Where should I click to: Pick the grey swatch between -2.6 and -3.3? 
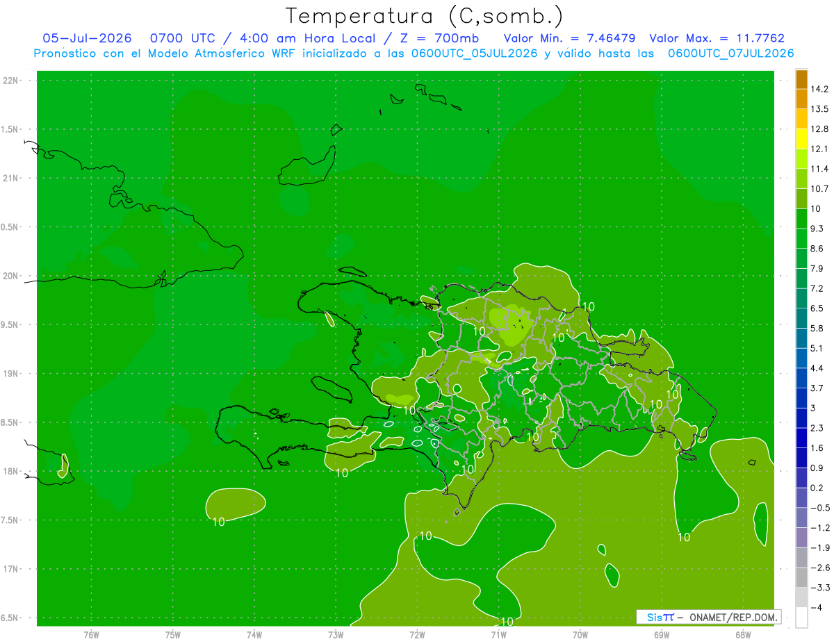click(x=801, y=577)
